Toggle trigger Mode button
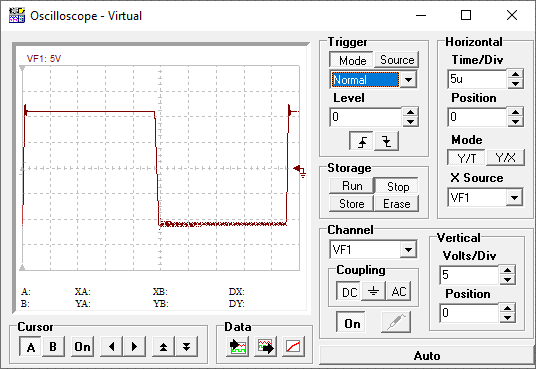This screenshot has width=536, height=369. tap(352, 60)
